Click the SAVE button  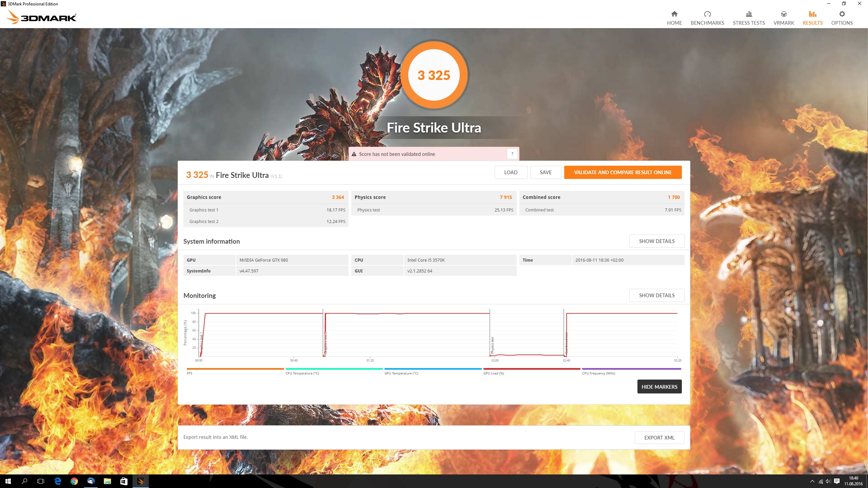(x=546, y=172)
